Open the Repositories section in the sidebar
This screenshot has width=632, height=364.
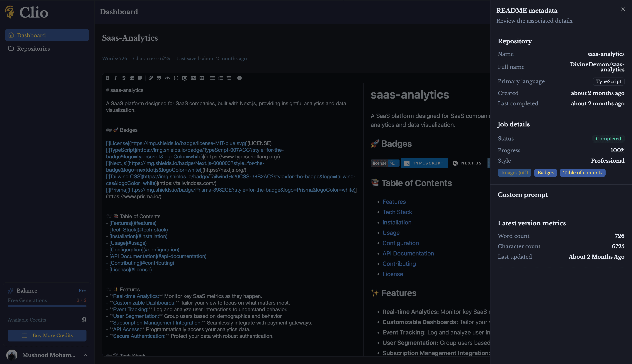pos(33,49)
